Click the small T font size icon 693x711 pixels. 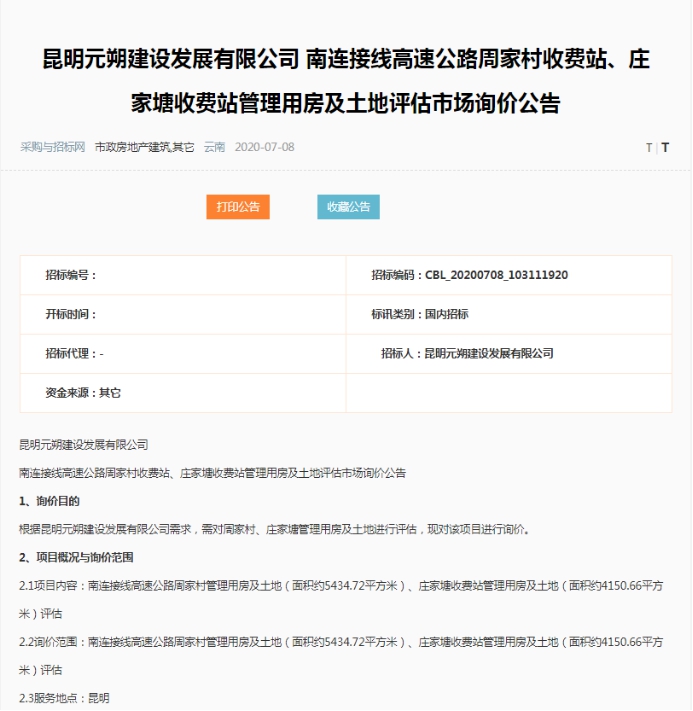point(648,148)
